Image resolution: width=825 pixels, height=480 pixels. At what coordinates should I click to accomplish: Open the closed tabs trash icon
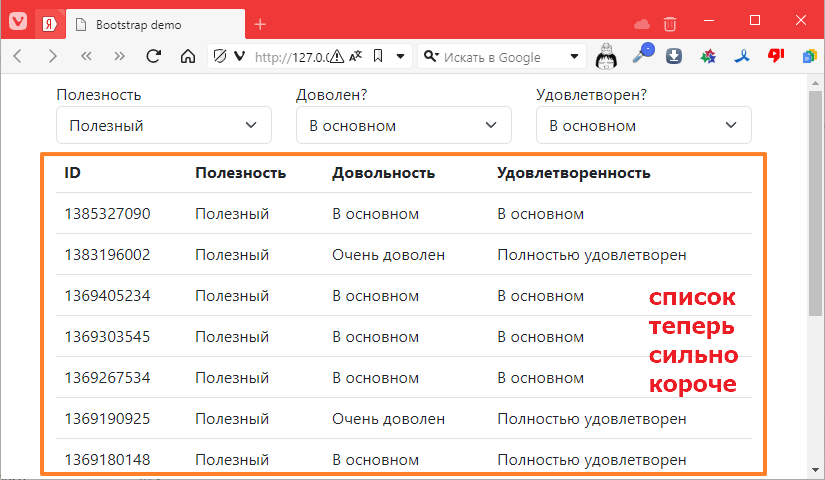click(670, 23)
